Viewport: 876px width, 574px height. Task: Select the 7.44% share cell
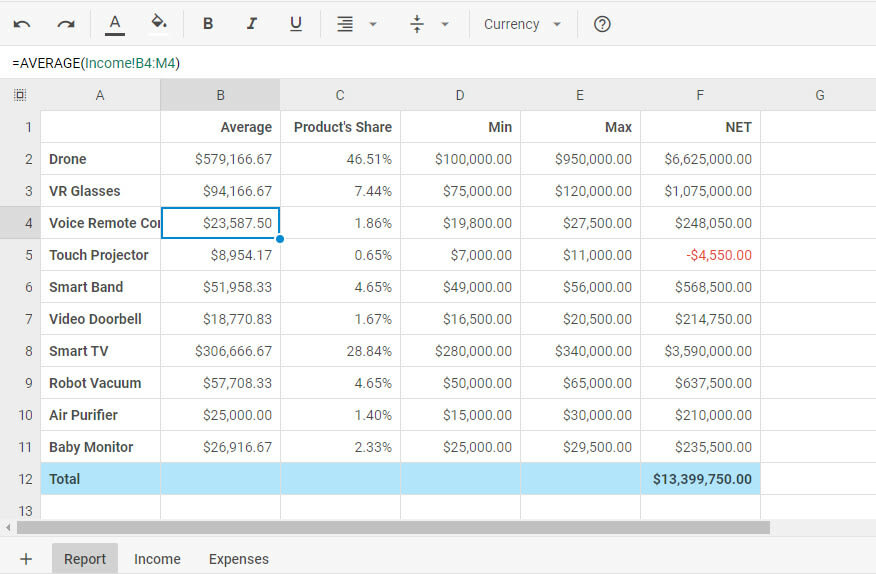[x=340, y=191]
